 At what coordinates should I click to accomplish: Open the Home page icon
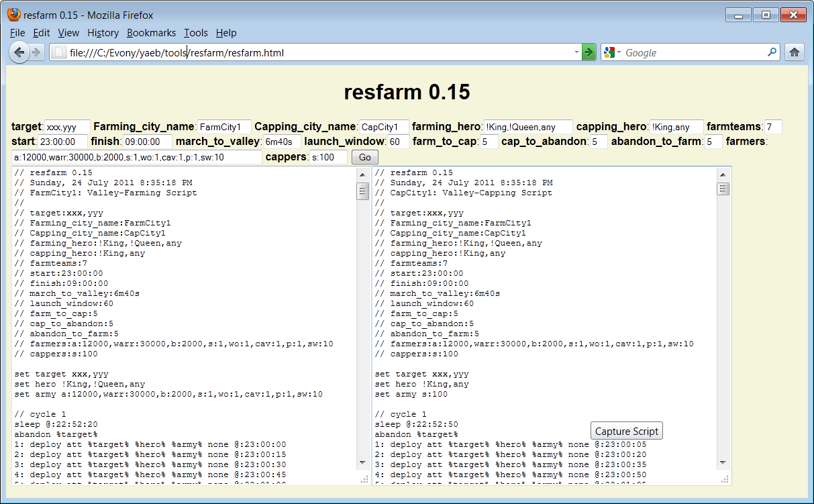[795, 52]
